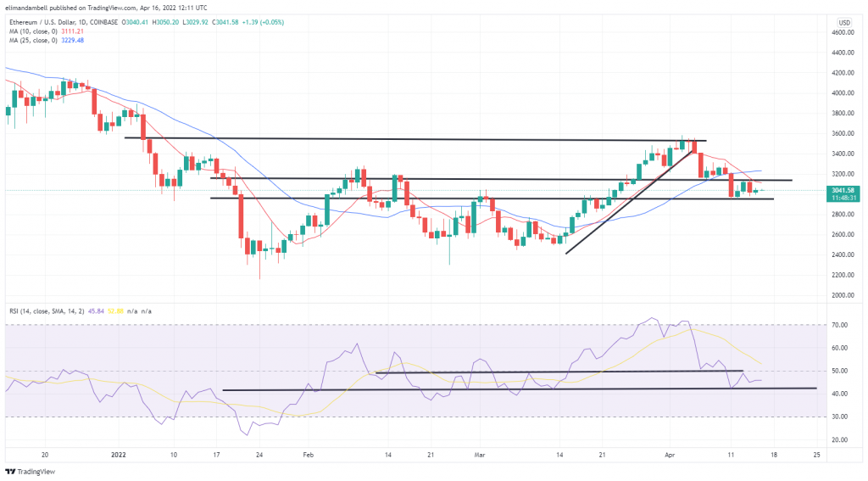This screenshot has width=868, height=481.
Task: Click the 30.00 RSI axis label
Action: 840,417
